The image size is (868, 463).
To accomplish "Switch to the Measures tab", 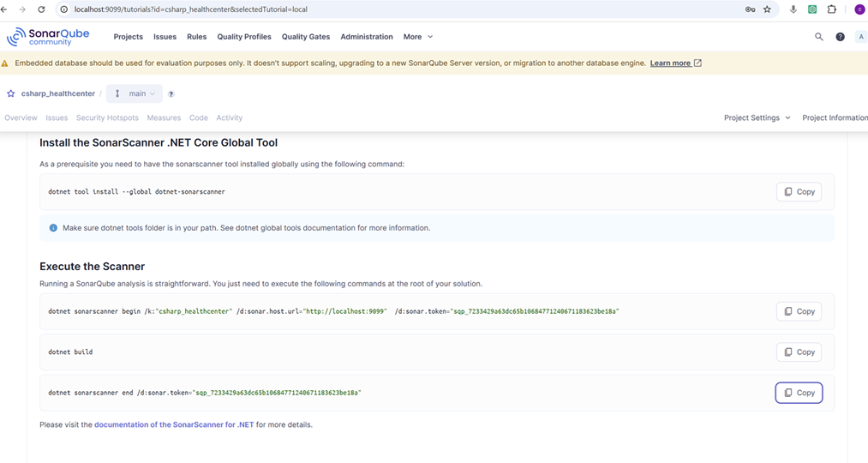I will (x=164, y=118).
